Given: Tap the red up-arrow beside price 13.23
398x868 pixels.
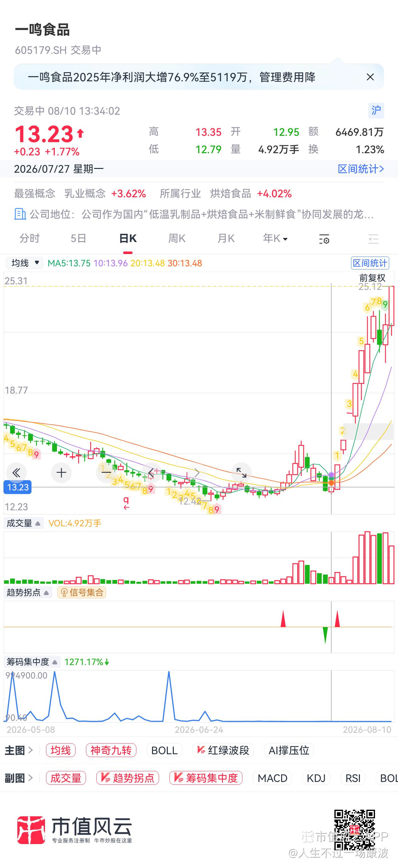Looking at the screenshot, I should [80, 133].
